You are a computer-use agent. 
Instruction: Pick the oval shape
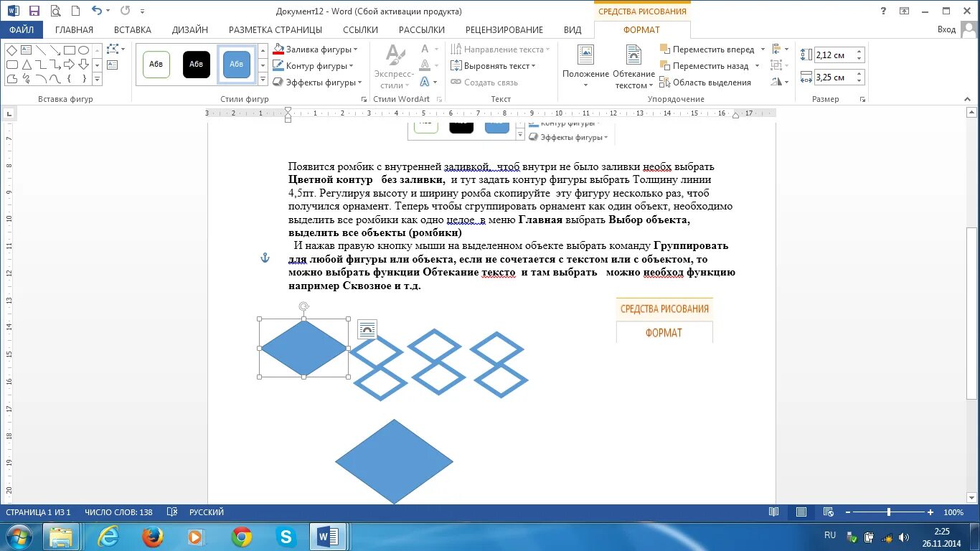tap(83, 50)
